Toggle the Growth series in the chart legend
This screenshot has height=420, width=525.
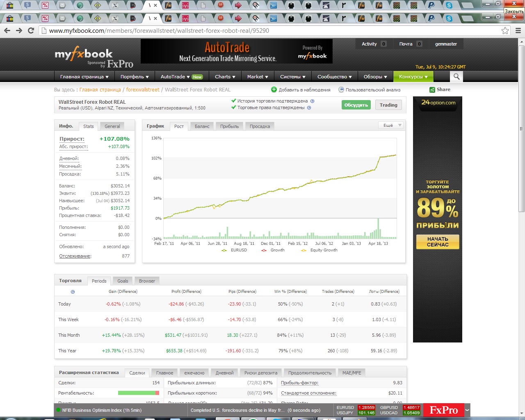tap(273, 250)
